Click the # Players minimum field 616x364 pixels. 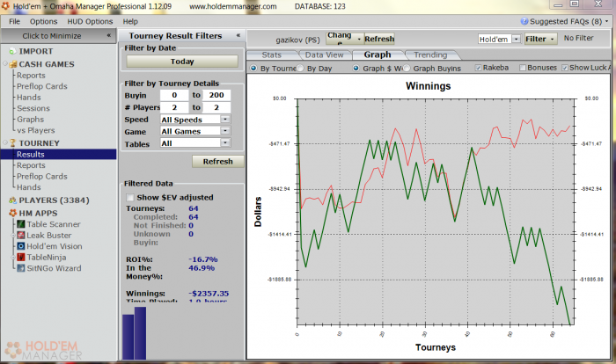[x=174, y=107]
